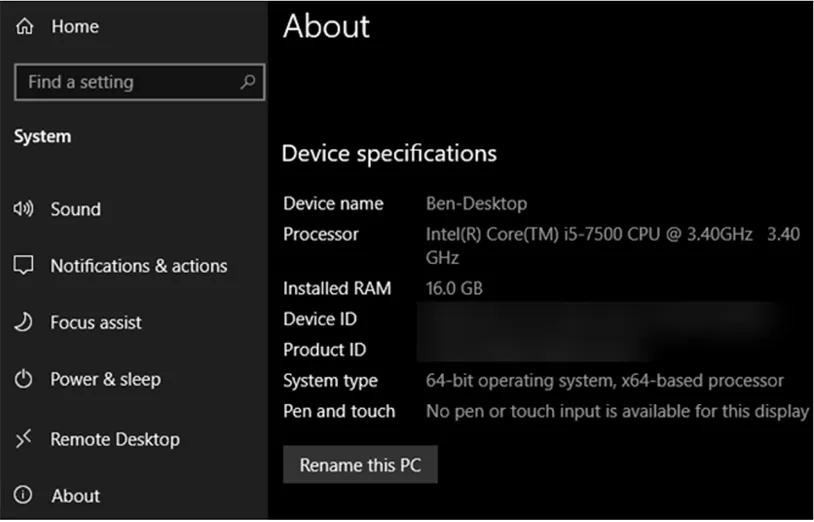
Task: Open Remote Desktop settings
Action: click(115, 439)
